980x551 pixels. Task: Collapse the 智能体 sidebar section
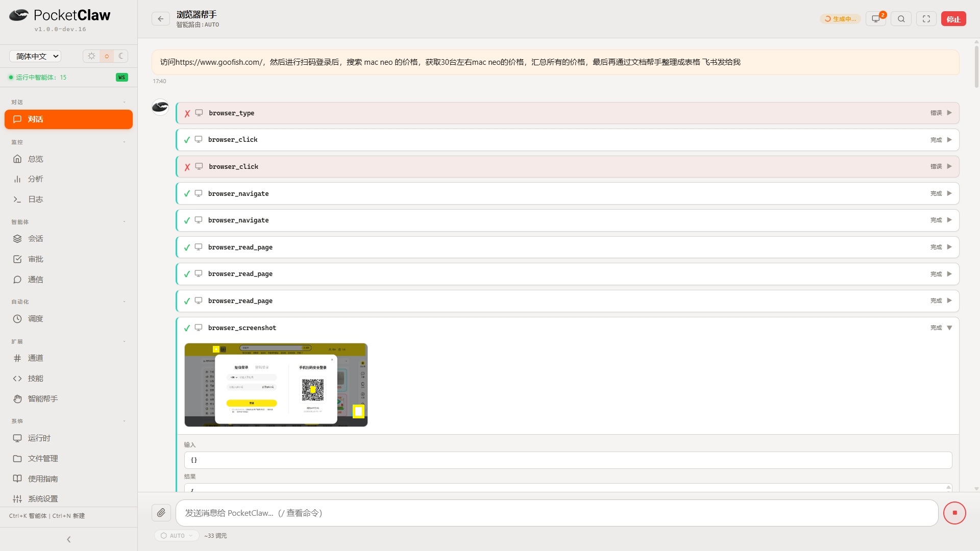coord(124,222)
